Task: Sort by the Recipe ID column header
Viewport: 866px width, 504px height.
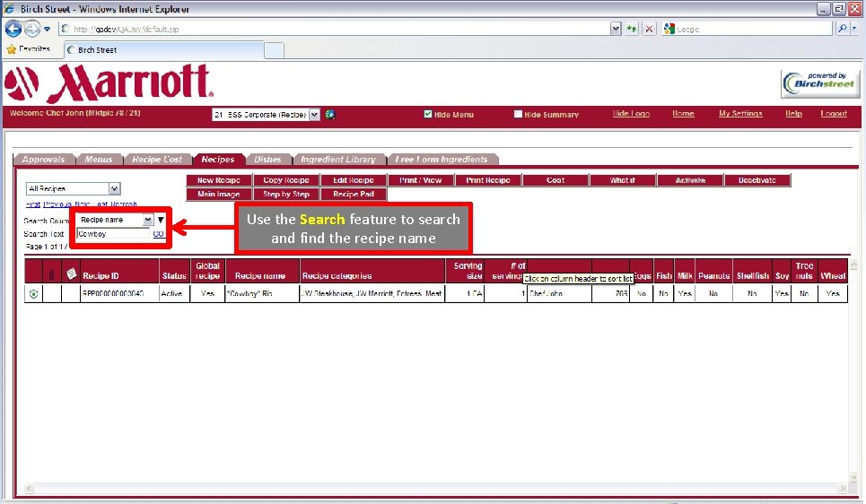Action: pyautogui.click(x=101, y=276)
